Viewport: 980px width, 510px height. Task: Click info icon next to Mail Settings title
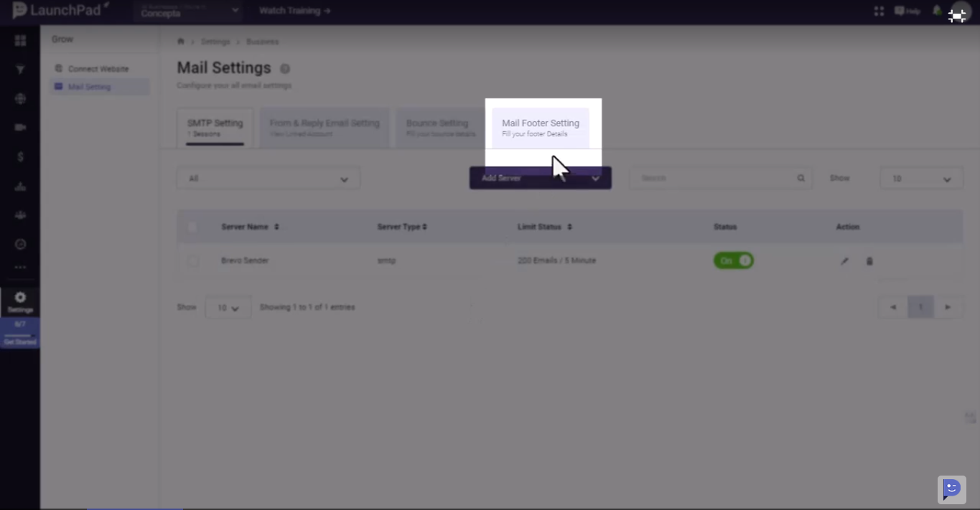click(285, 69)
